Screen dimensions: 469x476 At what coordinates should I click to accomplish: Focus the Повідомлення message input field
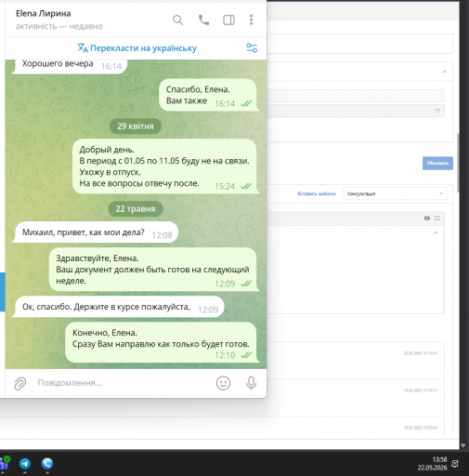pos(124,383)
